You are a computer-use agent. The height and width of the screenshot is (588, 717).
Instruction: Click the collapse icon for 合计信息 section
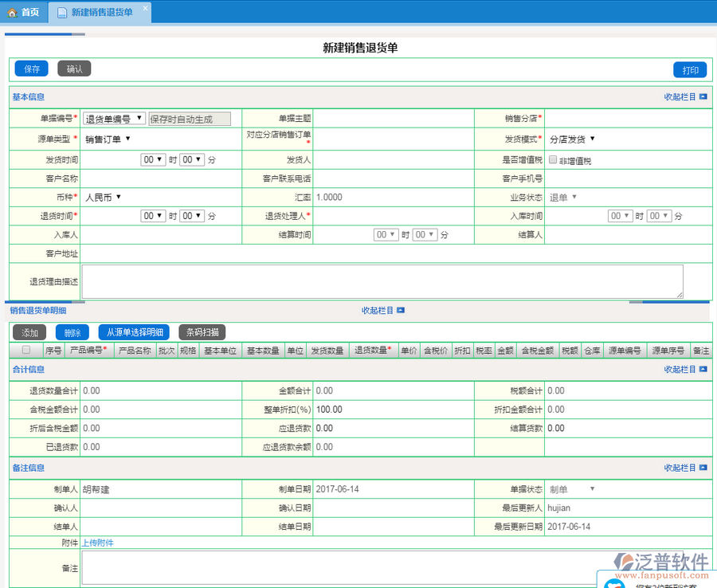coord(703,370)
